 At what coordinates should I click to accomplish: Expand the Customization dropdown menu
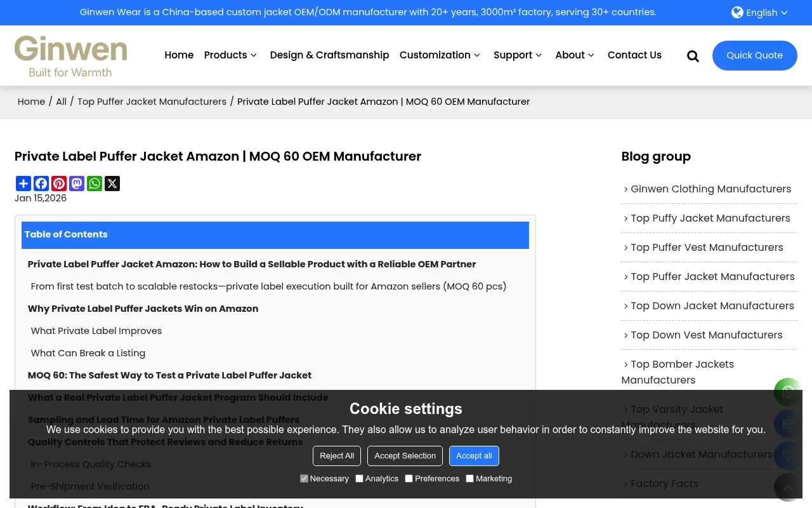click(440, 55)
